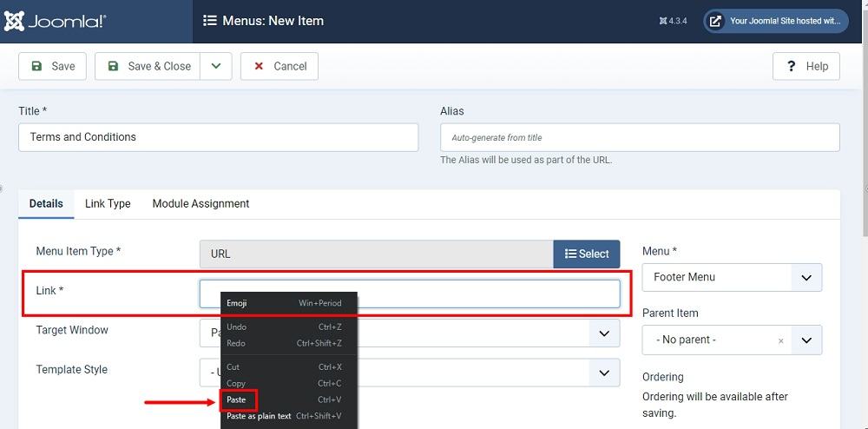Image resolution: width=868 pixels, height=429 pixels.
Task: Click the Cancel button
Action: click(x=279, y=66)
